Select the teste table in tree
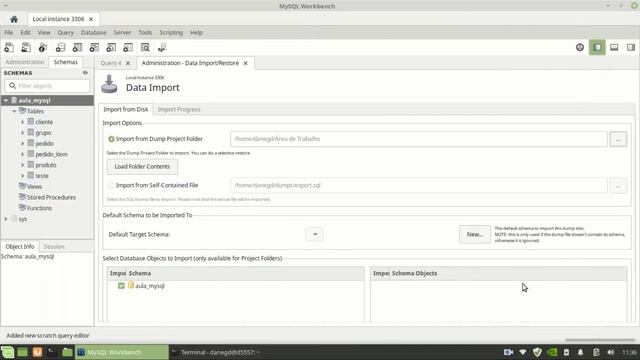This screenshot has height=360, width=640. coord(42,176)
